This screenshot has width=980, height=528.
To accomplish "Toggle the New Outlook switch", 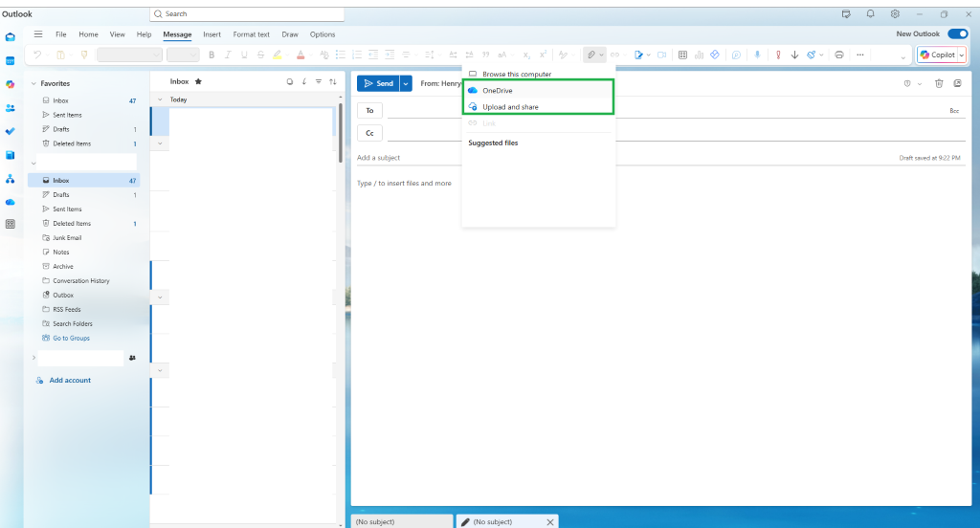I will (x=957, y=33).
